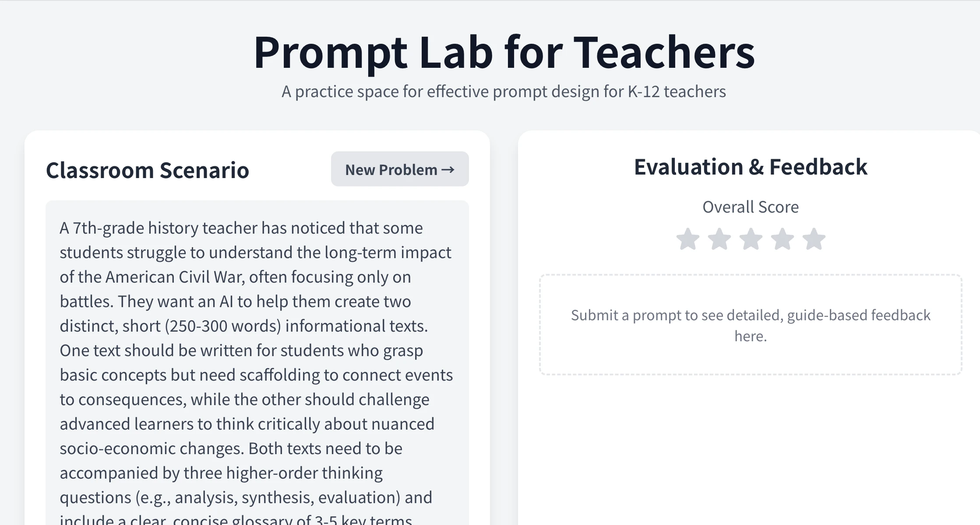Click the Evaluation & Feedback heading
Screen dimensions: 980x525
pyautogui.click(x=750, y=167)
